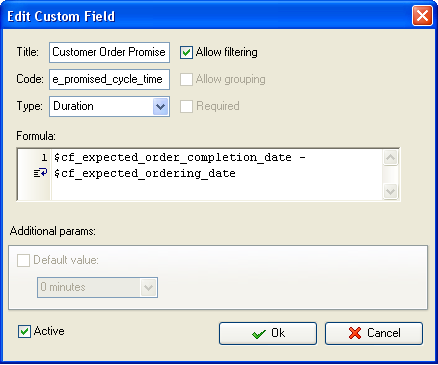Screen dimensions: 438x365
Task: Toggle the Active checkbox
Action: [x=24, y=332]
